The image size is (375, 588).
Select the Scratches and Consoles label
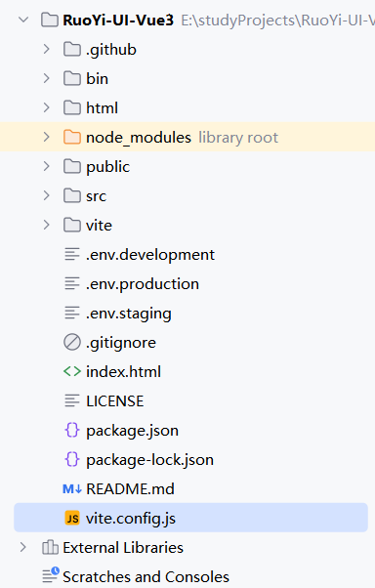146,576
